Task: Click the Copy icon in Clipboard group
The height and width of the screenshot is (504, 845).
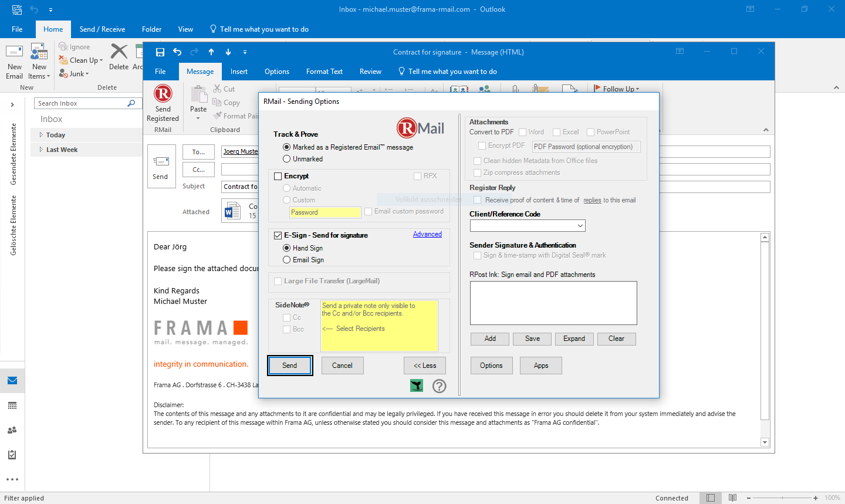Action: [217, 102]
